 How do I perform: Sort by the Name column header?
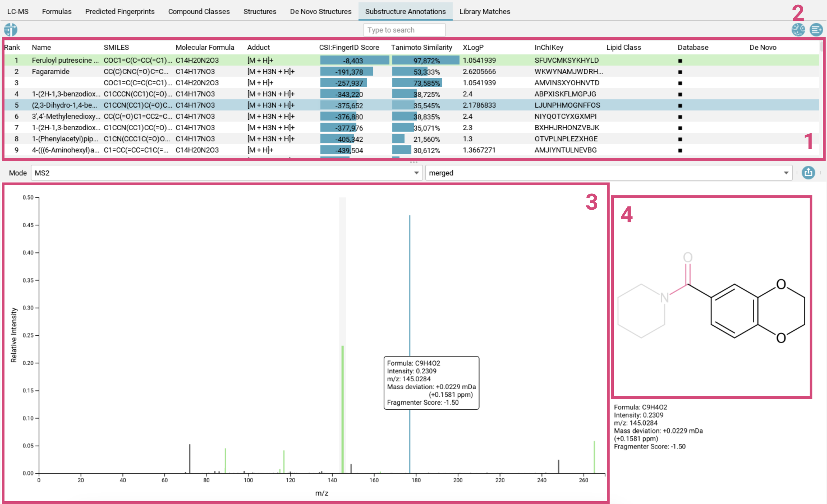41,47
